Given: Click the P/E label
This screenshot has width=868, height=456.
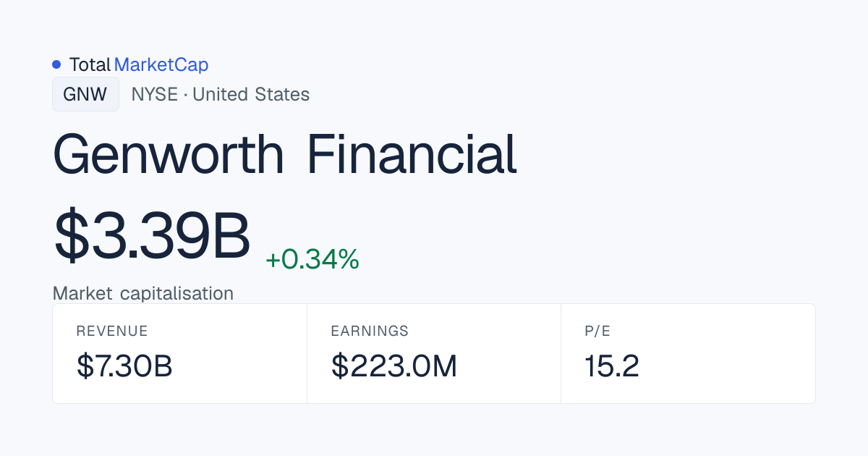Looking at the screenshot, I should 597,331.
